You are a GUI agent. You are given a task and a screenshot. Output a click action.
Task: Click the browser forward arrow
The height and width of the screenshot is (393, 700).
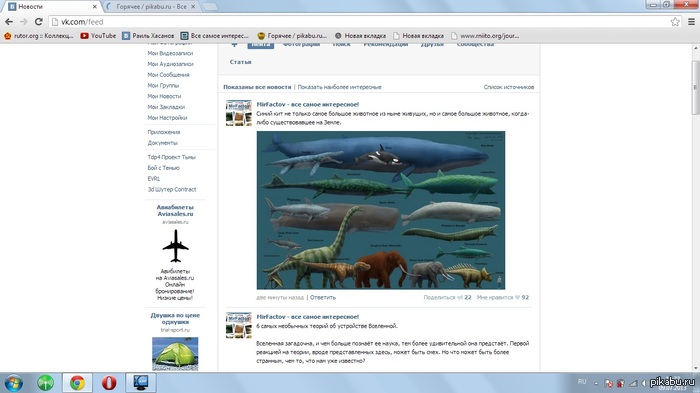point(23,21)
